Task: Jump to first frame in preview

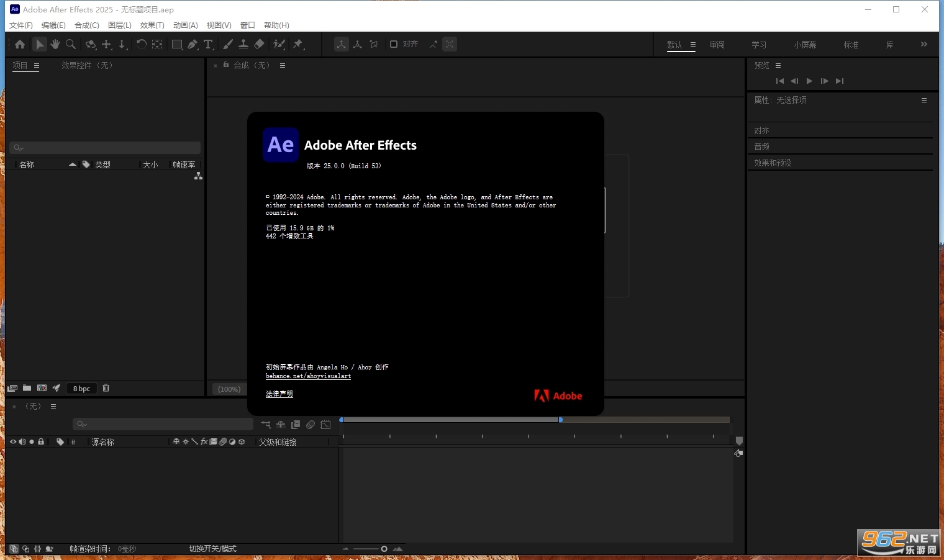Action: tap(780, 81)
